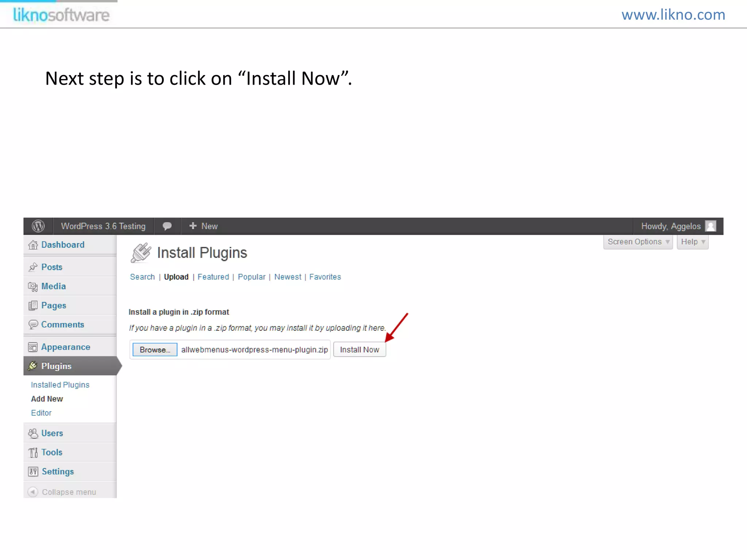Click the Appearance icon in sidebar
This screenshot has height=560, width=747.
(x=33, y=347)
